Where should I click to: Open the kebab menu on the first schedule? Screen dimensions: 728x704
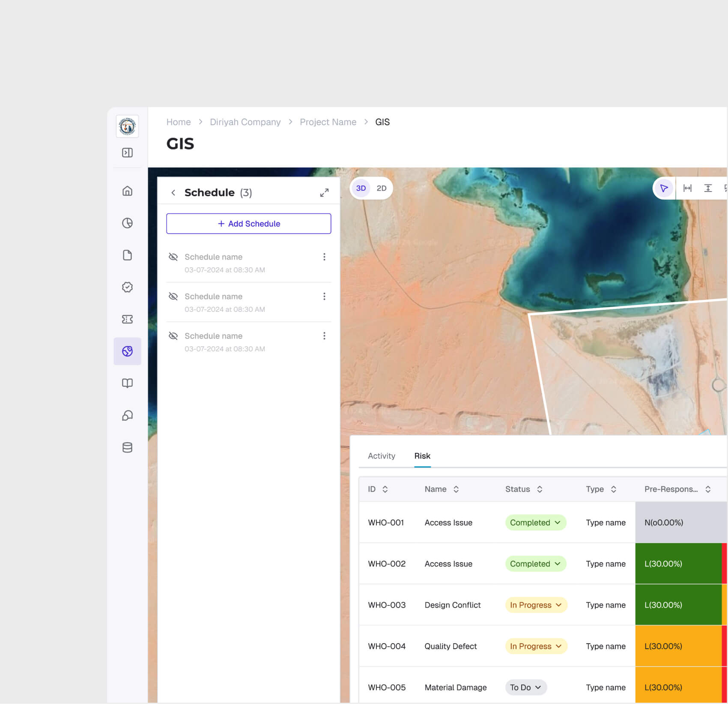(325, 257)
